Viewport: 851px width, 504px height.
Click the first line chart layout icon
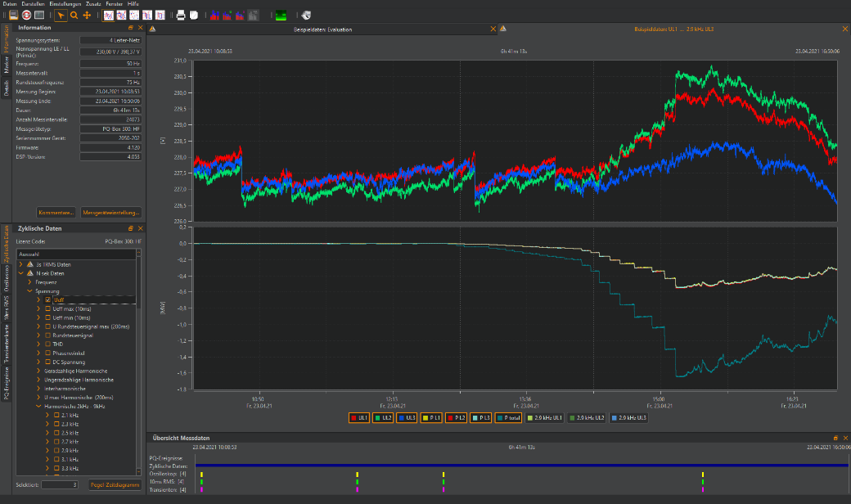click(x=109, y=16)
